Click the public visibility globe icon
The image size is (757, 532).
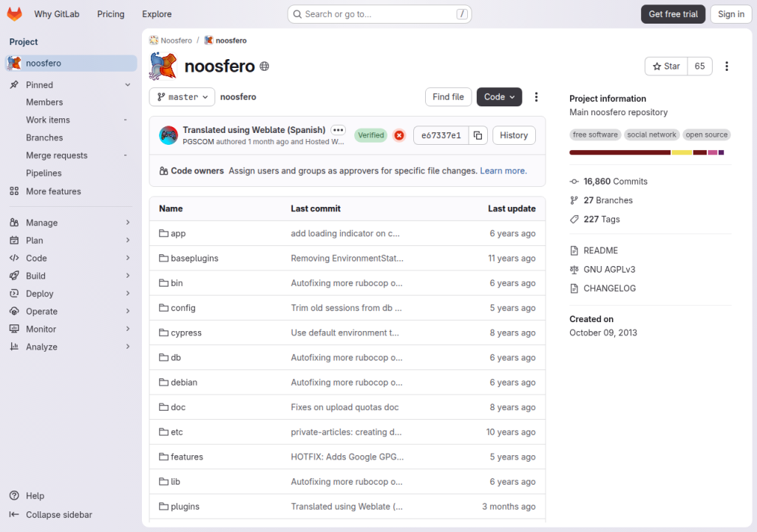pyautogui.click(x=264, y=66)
